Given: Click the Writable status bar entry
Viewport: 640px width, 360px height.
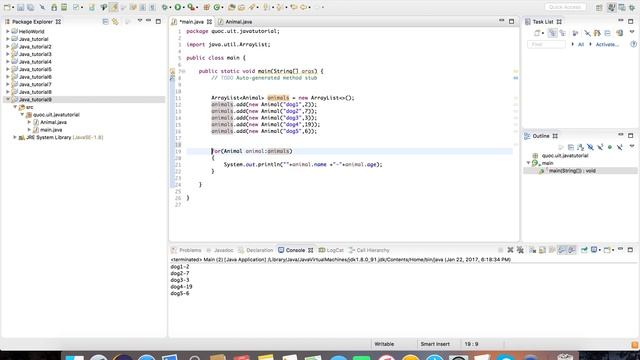Looking at the screenshot, I should pyautogui.click(x=384, y=344).
